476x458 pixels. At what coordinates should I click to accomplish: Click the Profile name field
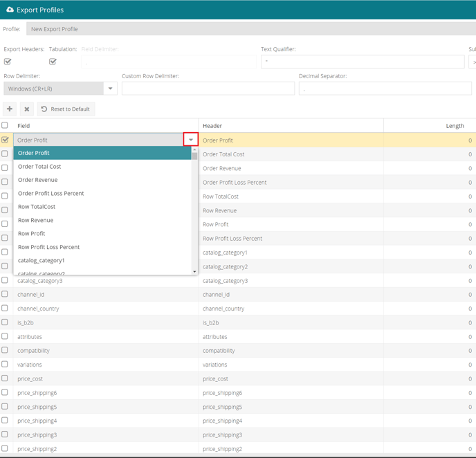(251, 29)
